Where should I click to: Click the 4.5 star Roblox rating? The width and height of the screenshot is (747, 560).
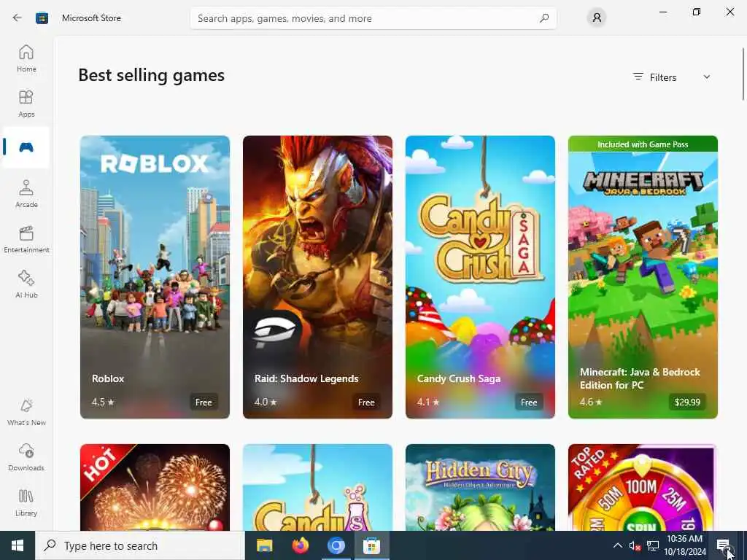pos(103,402)
